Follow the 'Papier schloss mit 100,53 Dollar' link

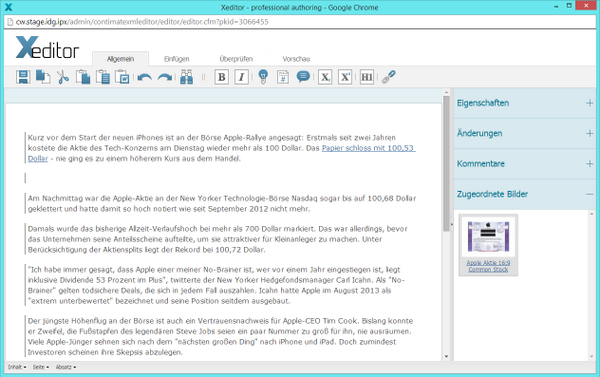[368, 148]
